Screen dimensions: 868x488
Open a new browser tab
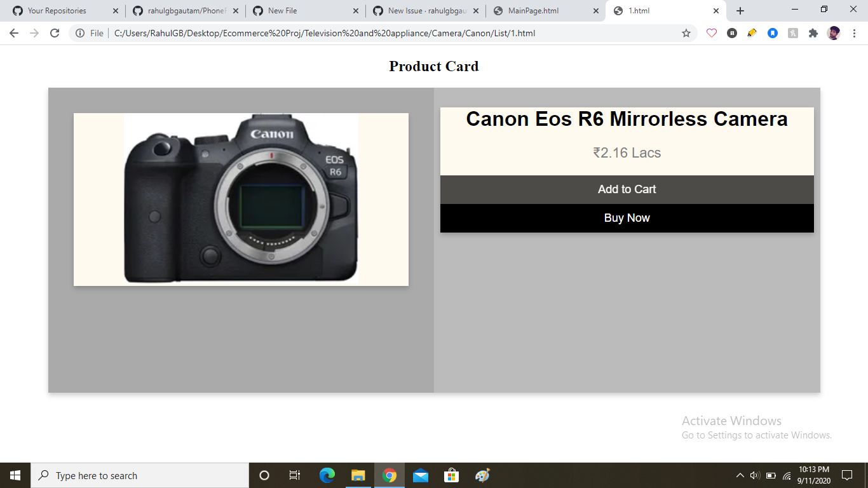point(740,11)
